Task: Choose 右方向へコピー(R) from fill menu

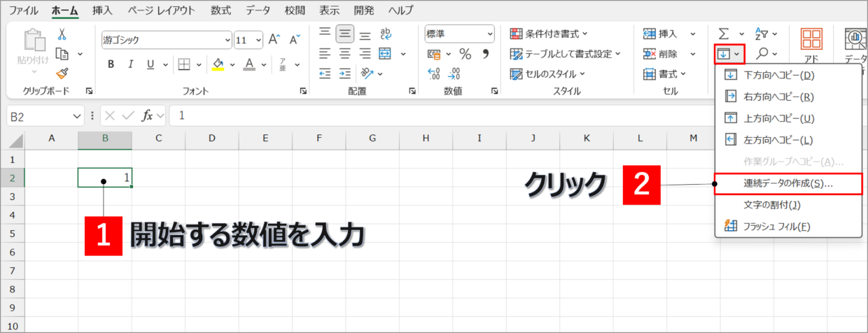Action: [788, 97]
